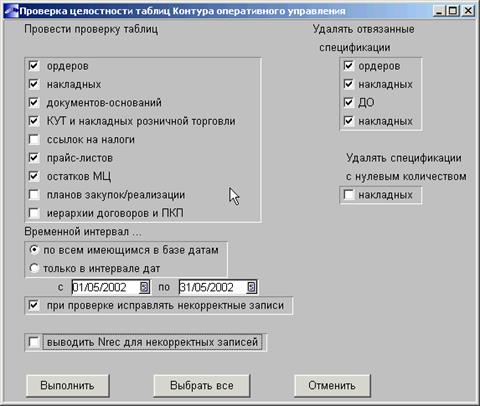The image size is (480, 406).
Task: Open calendar picker for end date
Action: 252,287
